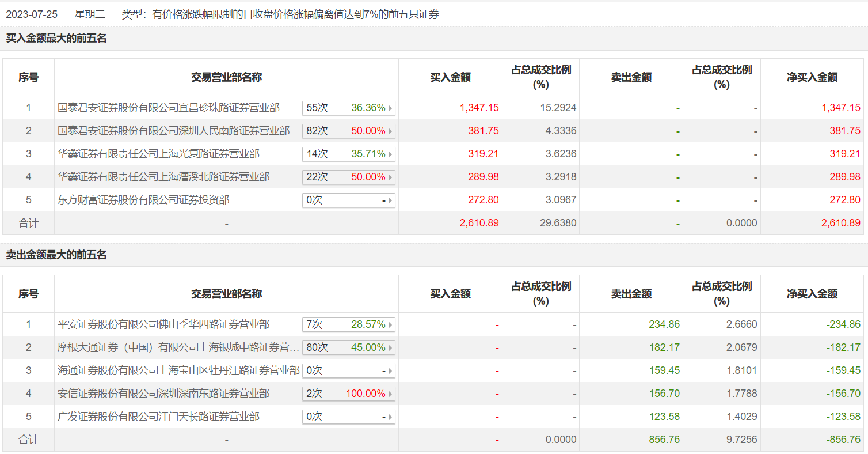
Task: Click the weekday label 星期二
Action: [x=89, y=14]
